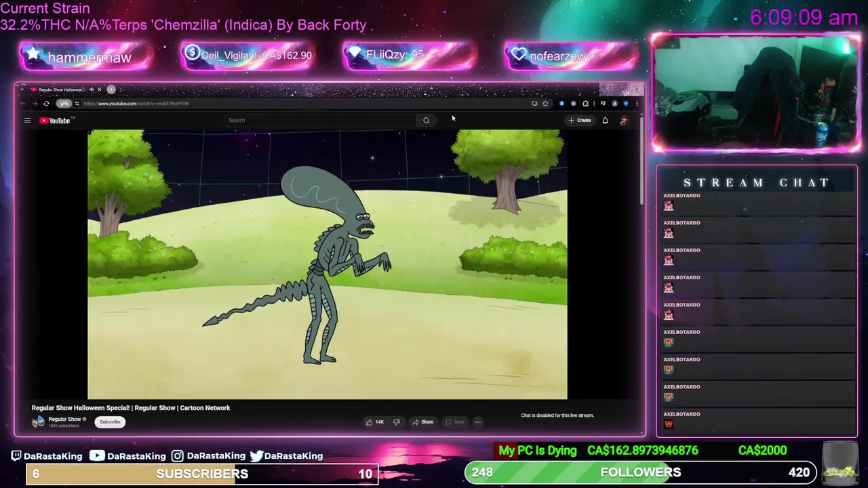The image size is (868, 488).
Task: Open the browser three-dot menu
Action: (637, 104)
